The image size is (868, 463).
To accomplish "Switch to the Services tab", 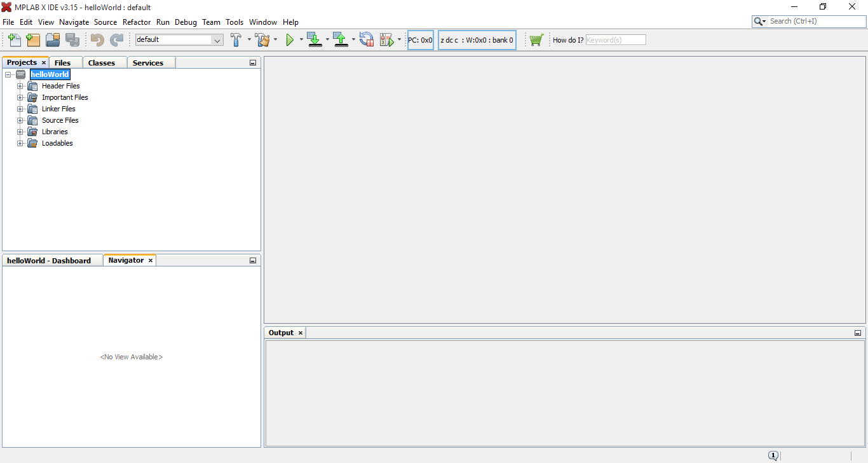I will 150,62.
